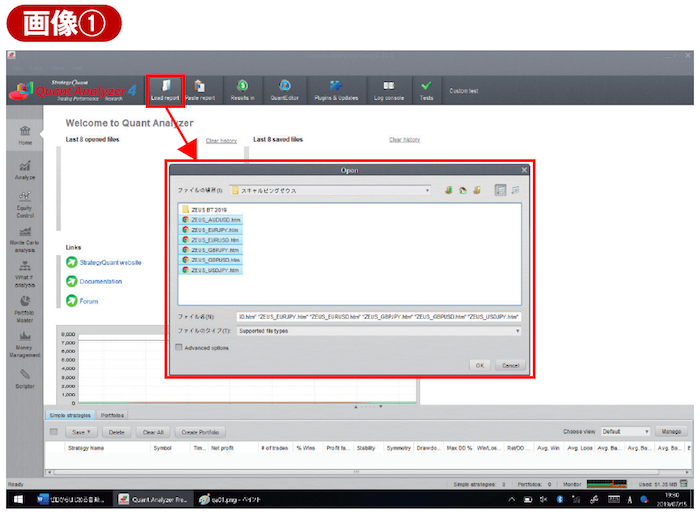The image size is (700, 514).
Task: Click the Home folder icon in the Open dialog
Action: [x=463, y=190]
